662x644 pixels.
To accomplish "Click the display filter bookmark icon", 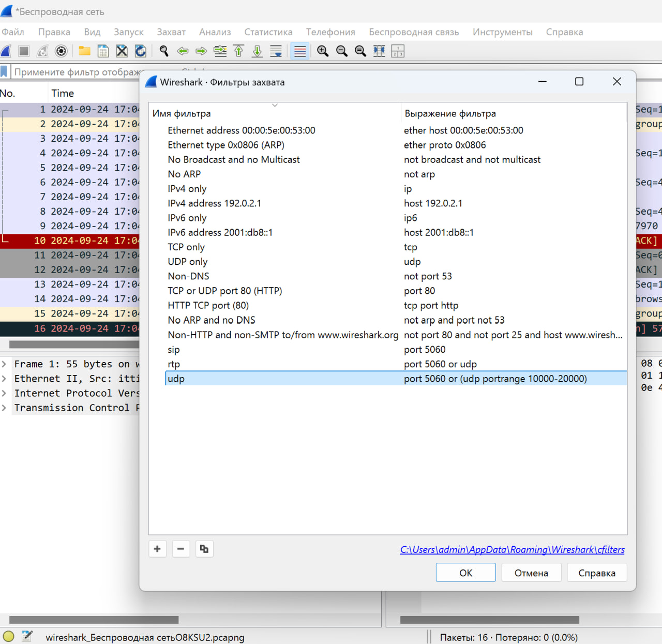I will [x=4, y=71].
